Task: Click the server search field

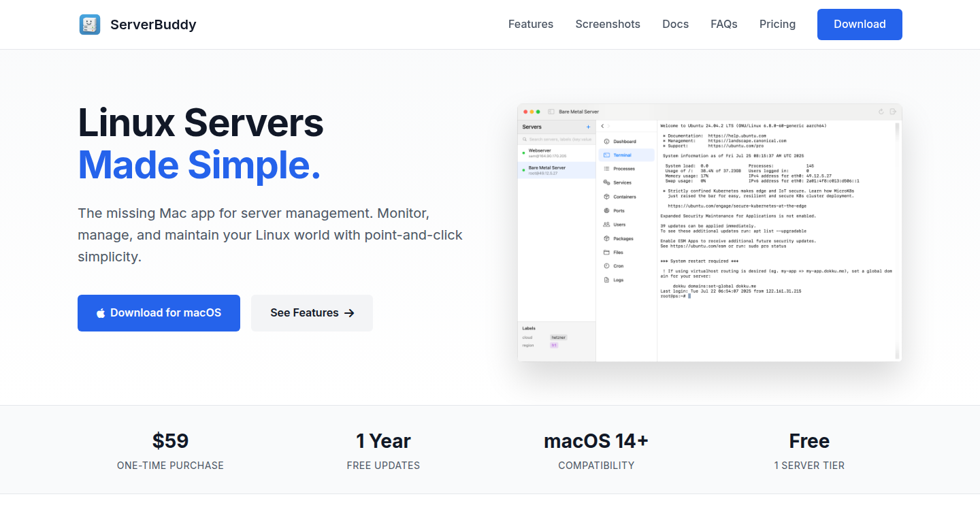Action: click(x=557, y=139)
